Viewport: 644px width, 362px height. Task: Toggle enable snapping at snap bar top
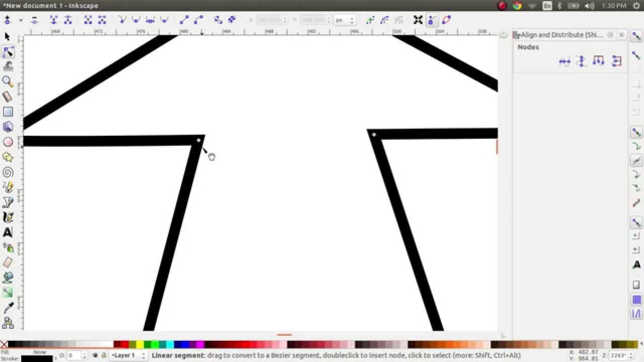coord(636,37)
